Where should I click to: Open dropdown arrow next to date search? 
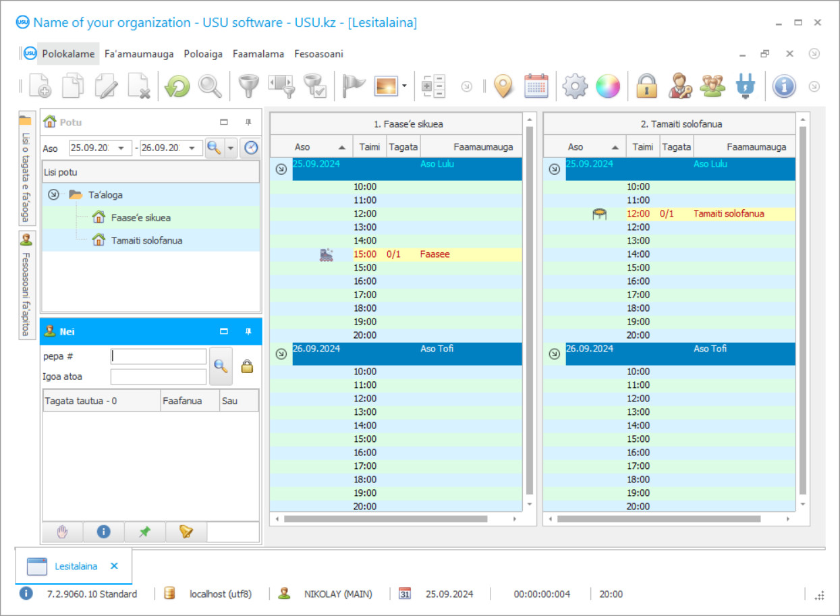coord(231,148)
